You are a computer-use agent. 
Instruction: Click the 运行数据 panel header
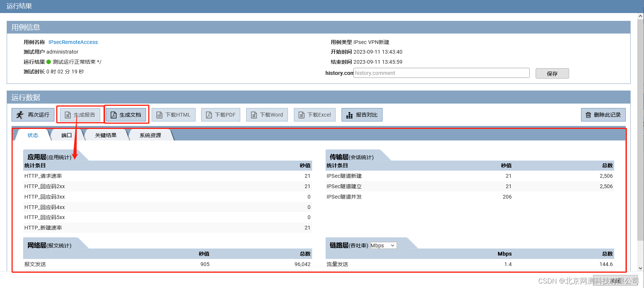[x=318, y=97]
